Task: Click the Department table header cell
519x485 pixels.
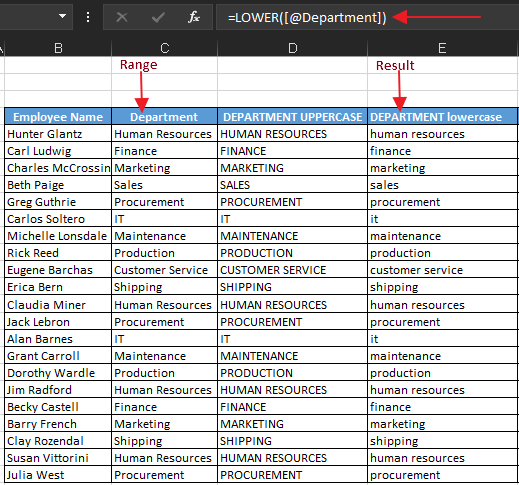Action: [x=164, y=117]
